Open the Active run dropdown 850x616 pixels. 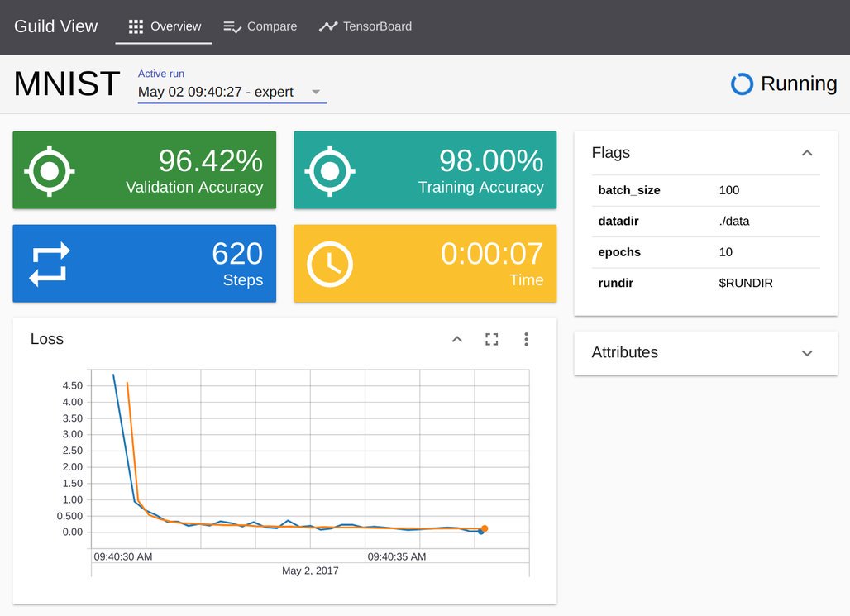(232, 92)
